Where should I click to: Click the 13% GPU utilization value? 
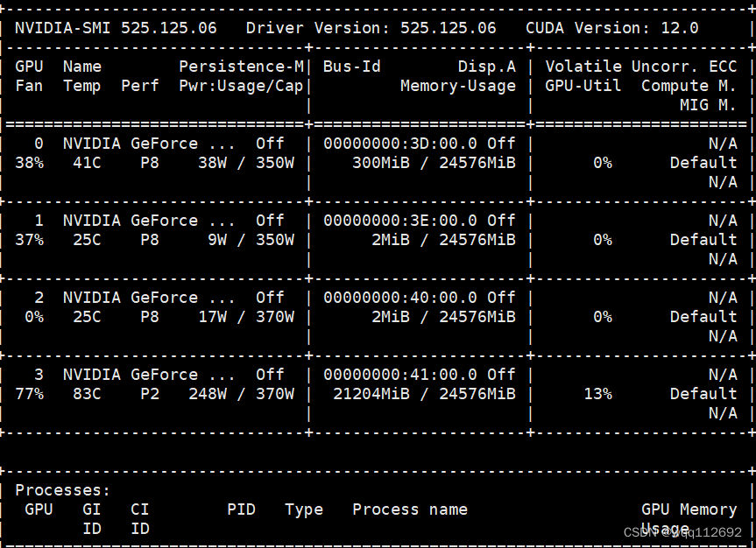click(x=597, y=394)
